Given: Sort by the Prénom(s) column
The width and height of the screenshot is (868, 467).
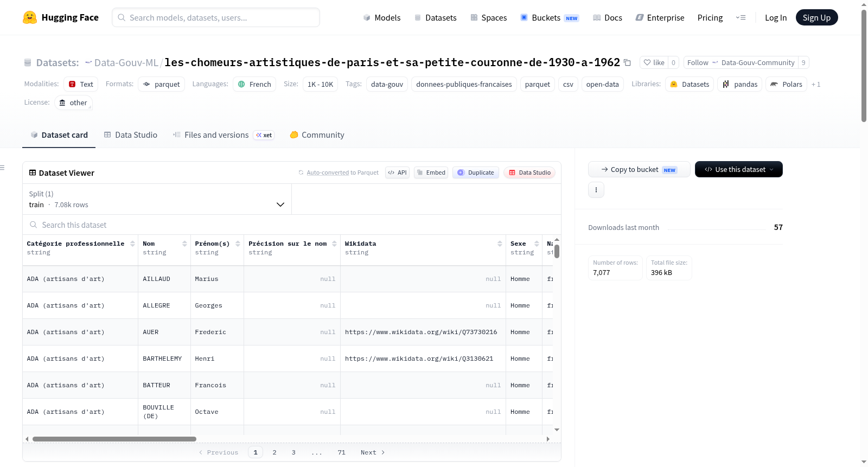Looking at the screenshot, I should point(238,244).
